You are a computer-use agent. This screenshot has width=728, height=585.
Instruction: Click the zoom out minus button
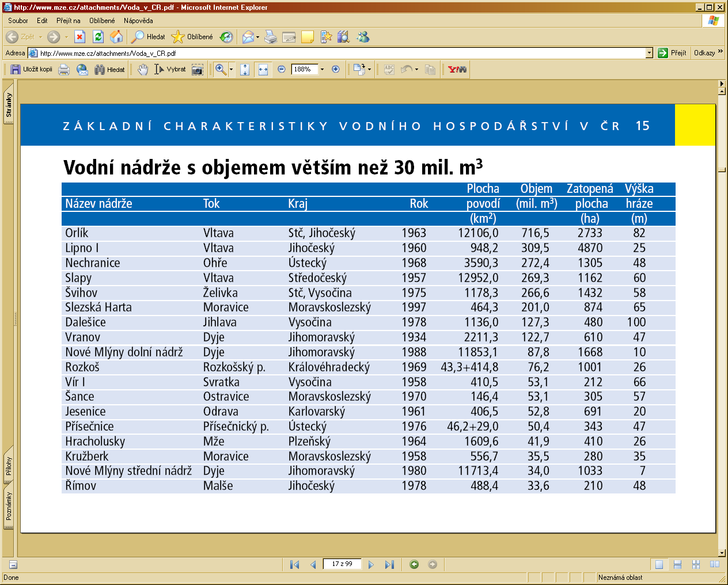(282, 70)
